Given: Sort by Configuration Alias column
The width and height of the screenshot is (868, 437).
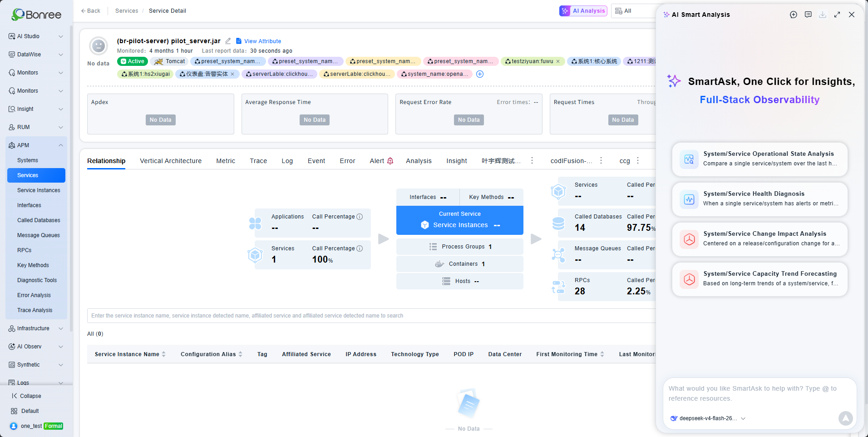Looking at the screenshot, I should click(240, 354).
